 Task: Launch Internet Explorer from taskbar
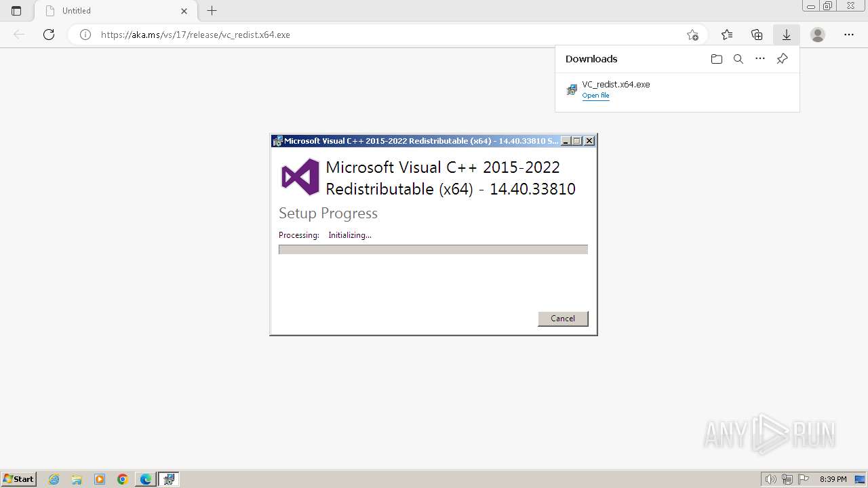pyautogui.click(x=54, y=479)
